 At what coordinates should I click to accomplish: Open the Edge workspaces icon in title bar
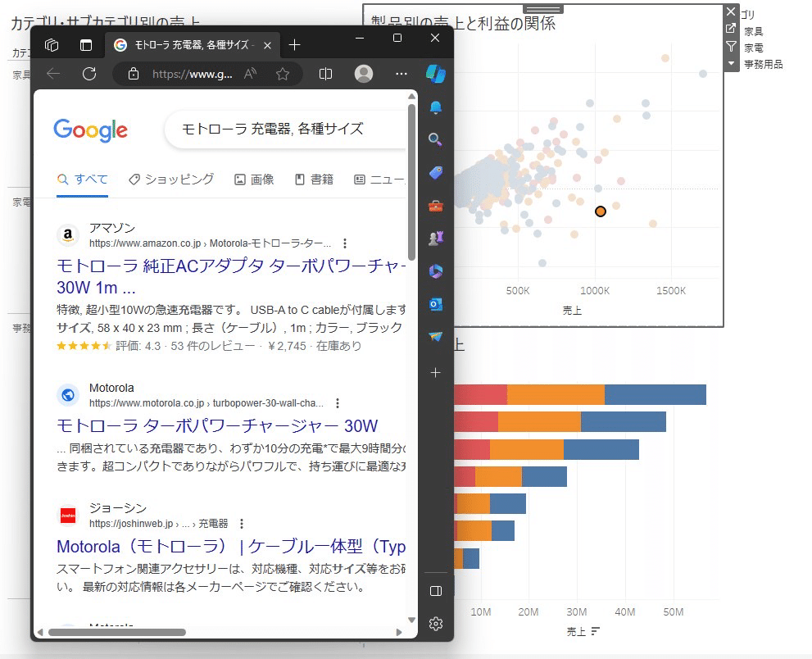[x=52, y=45]
